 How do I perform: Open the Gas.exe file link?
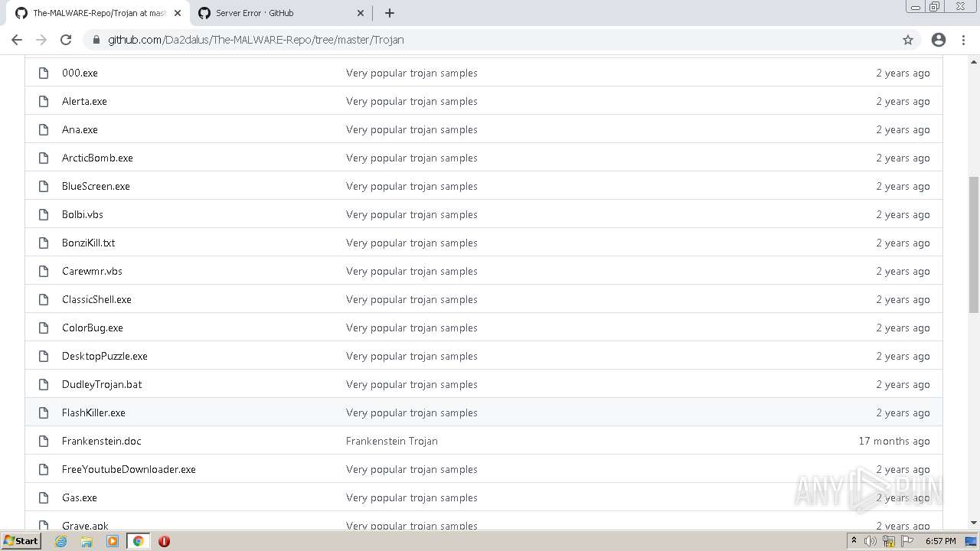coord(80,497)
